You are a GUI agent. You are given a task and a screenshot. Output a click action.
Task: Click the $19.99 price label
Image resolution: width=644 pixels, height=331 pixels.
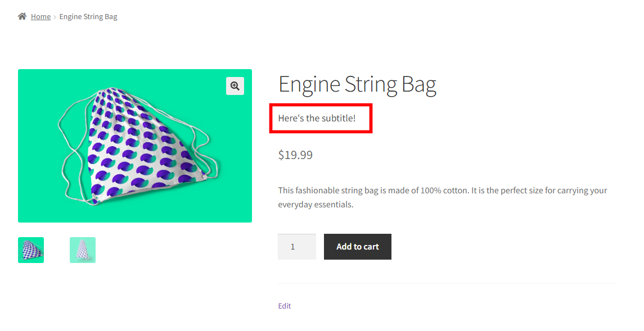click(x=295, y=155)
